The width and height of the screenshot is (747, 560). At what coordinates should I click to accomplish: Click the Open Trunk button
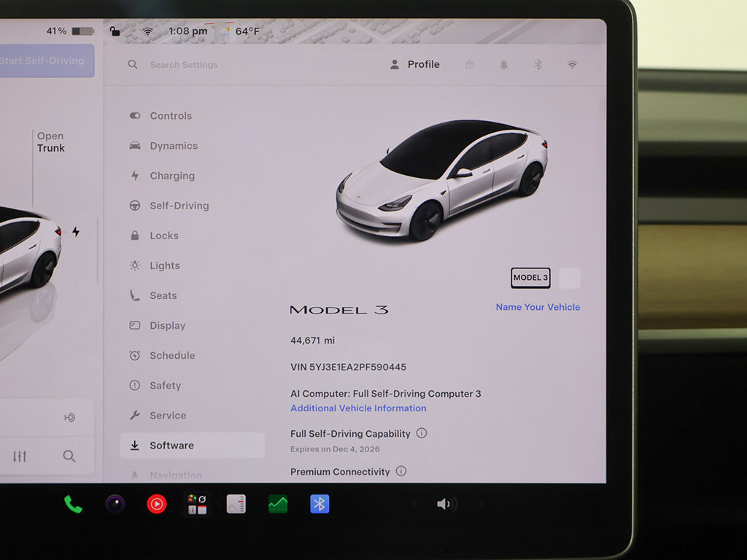click(x=50, y=142)
